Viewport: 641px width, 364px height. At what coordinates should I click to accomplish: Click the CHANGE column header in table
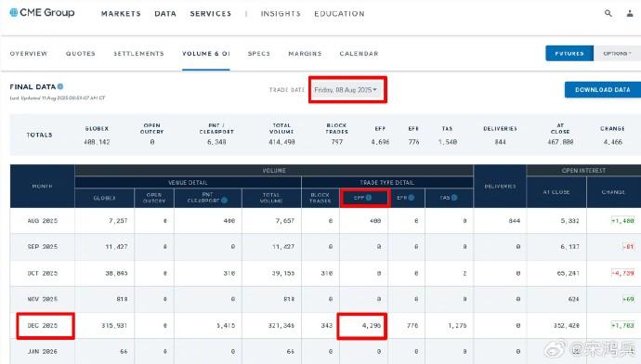point(613,192)
